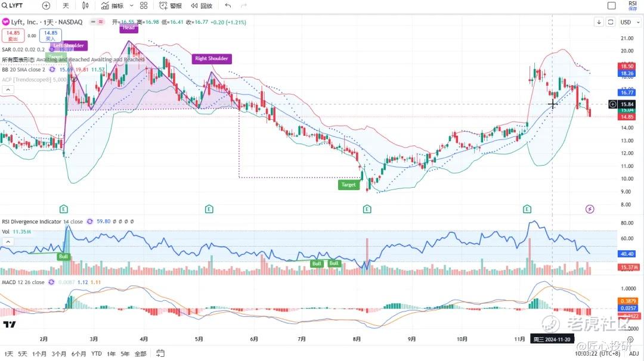Select the RSI Divergence Indicator legend
The image size is (644, 361).
click(42, 222)
